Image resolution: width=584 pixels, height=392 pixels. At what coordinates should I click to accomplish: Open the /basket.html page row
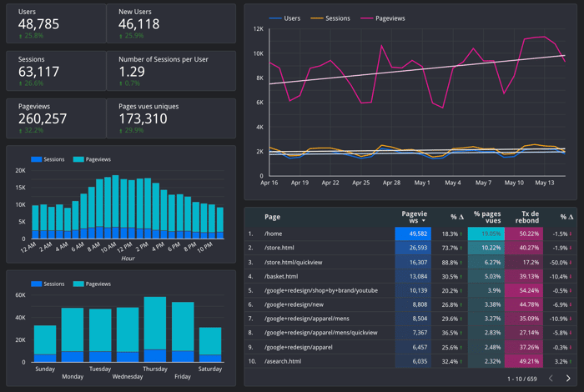point(410,276)
